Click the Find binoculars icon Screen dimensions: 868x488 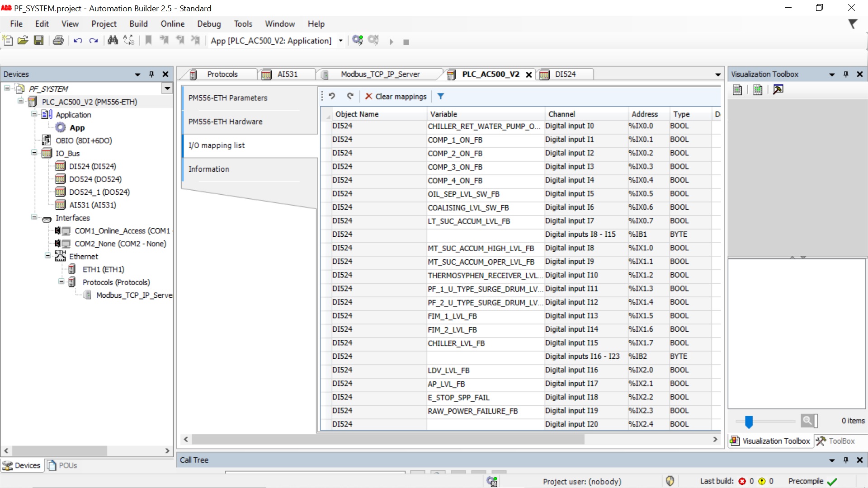[113, 41]
